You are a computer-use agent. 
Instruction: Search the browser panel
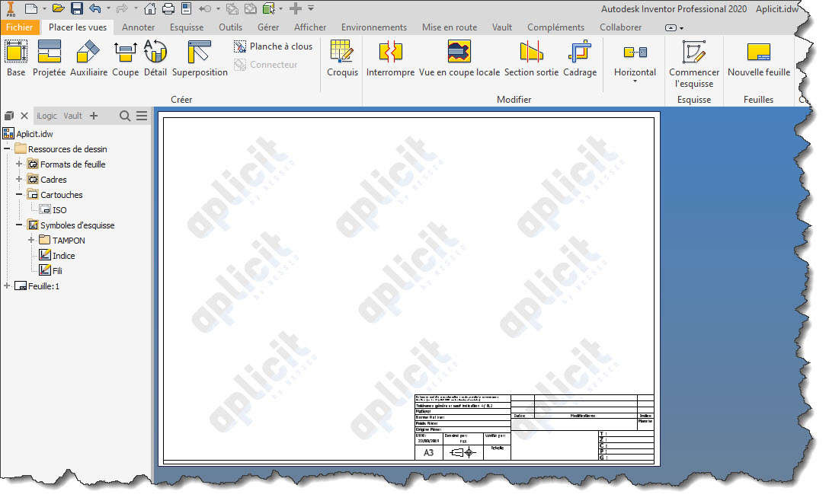pyautogui.click(x=125, y=116)
